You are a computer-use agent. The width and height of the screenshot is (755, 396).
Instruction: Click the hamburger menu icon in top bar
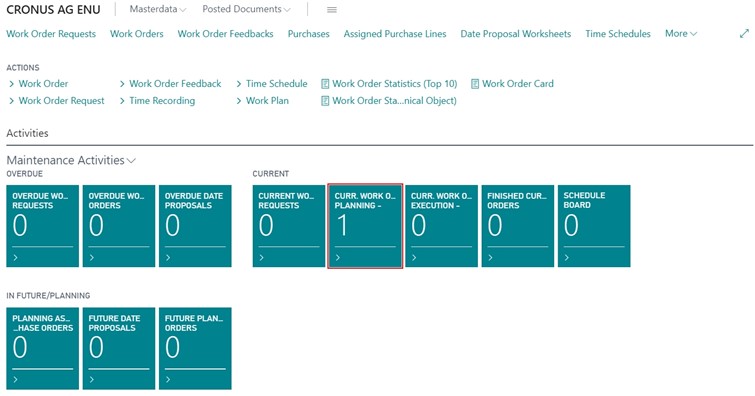(x=332, y=10)
